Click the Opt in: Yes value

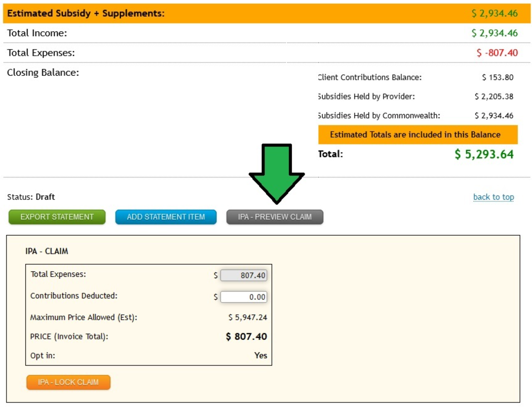(x=260, y=355)
